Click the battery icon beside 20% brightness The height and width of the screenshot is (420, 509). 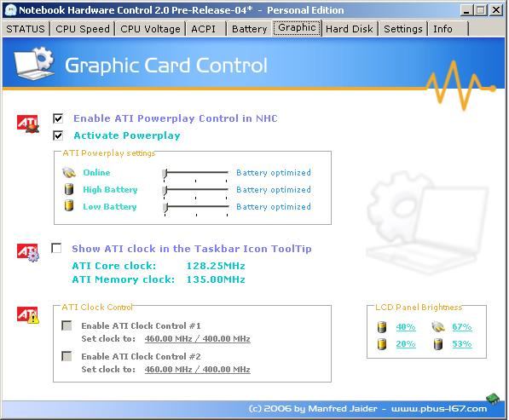[x=382, y=344]
